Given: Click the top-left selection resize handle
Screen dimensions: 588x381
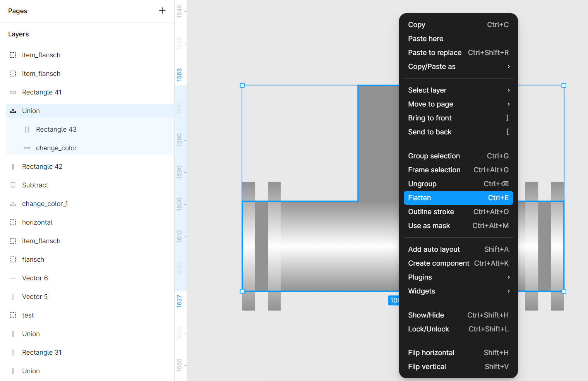Looking at the screenshot, I should tap(242, 85).
